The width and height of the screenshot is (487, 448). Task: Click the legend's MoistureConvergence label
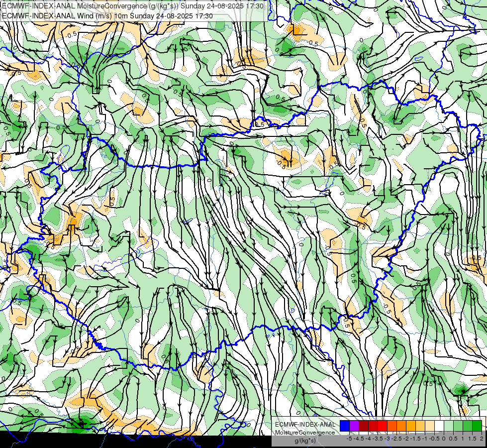[x=305, y=433]
